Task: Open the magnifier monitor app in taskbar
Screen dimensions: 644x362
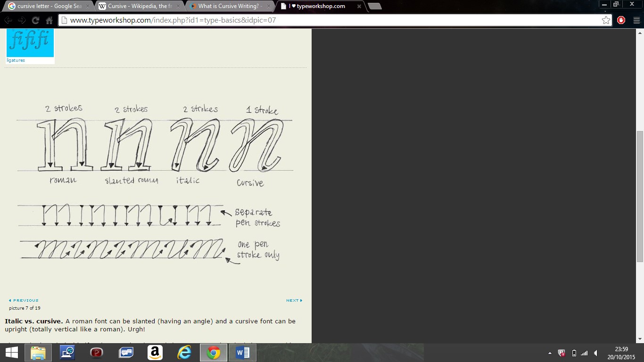Action: (x=67, y=353)
